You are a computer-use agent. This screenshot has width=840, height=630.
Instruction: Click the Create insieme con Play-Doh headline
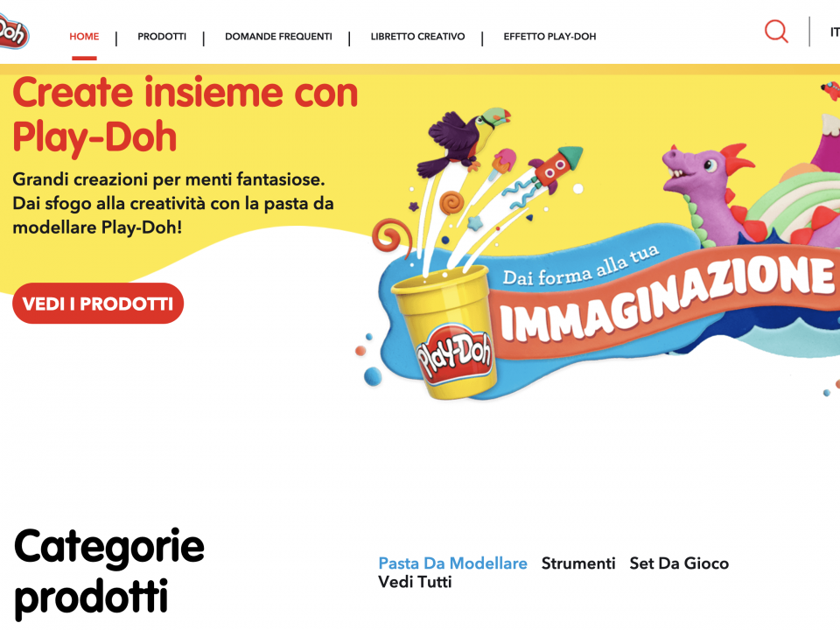tap(185, 115)
